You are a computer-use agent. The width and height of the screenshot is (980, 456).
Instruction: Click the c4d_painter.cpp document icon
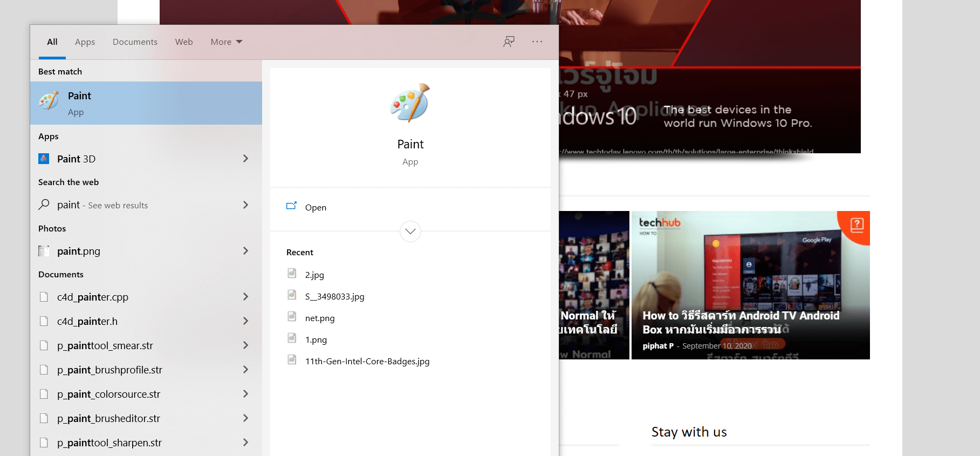pyautogui.click(x=44, y=297)
